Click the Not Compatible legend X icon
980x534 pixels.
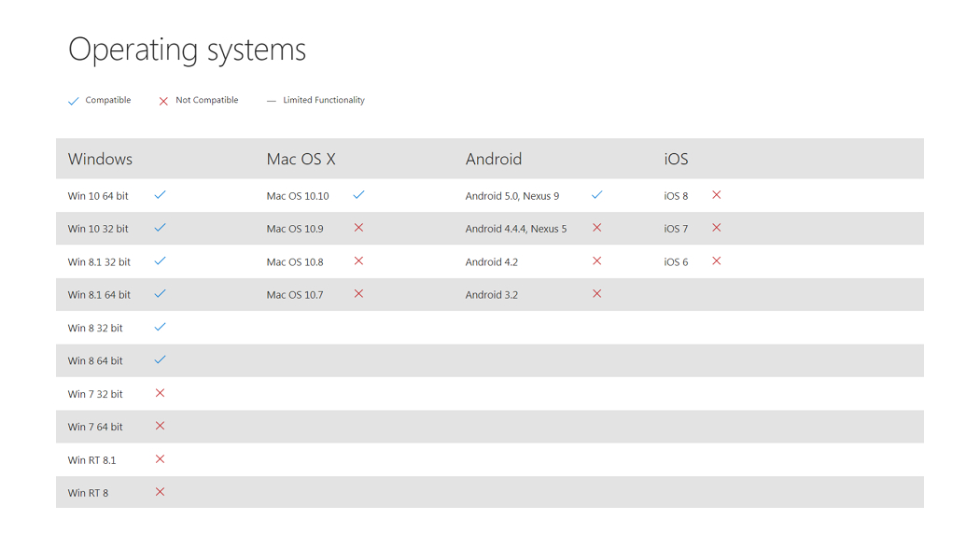click(x=163, y=102)
